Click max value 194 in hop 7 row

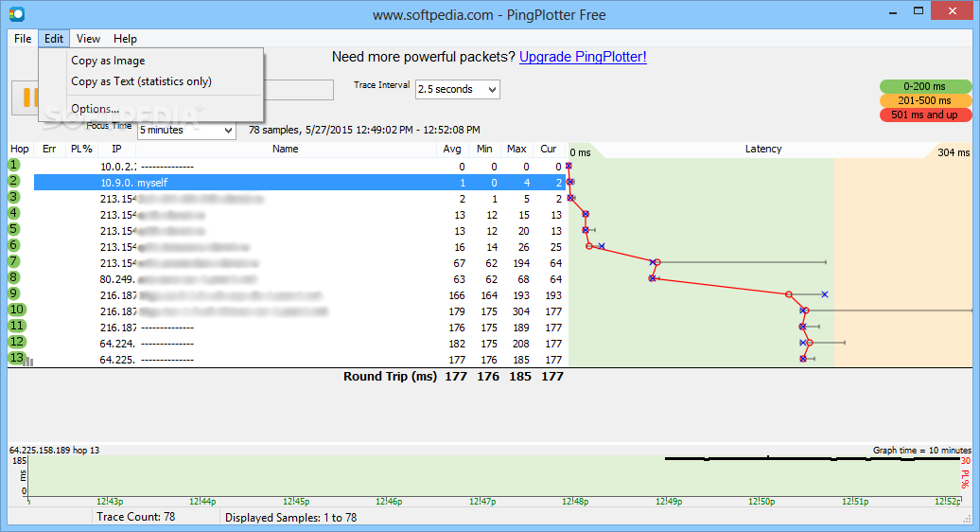click(521, 263)
